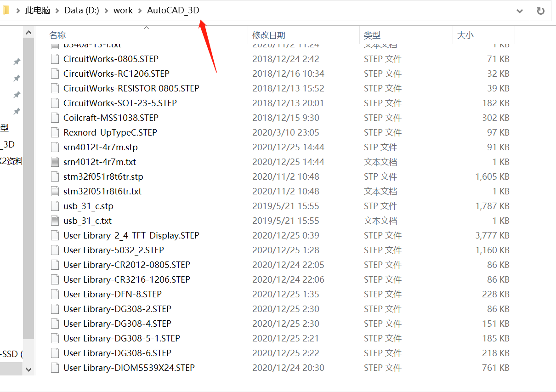The width and height of the screenshot is (556, 392).
Task: Click the size value 1,787 KB
Action: pos(492,206)
